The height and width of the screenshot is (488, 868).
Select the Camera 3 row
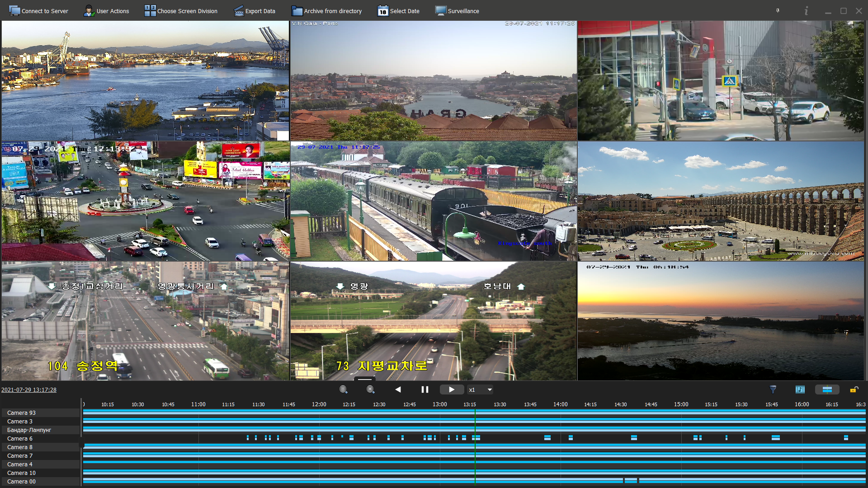pos(41,422)
